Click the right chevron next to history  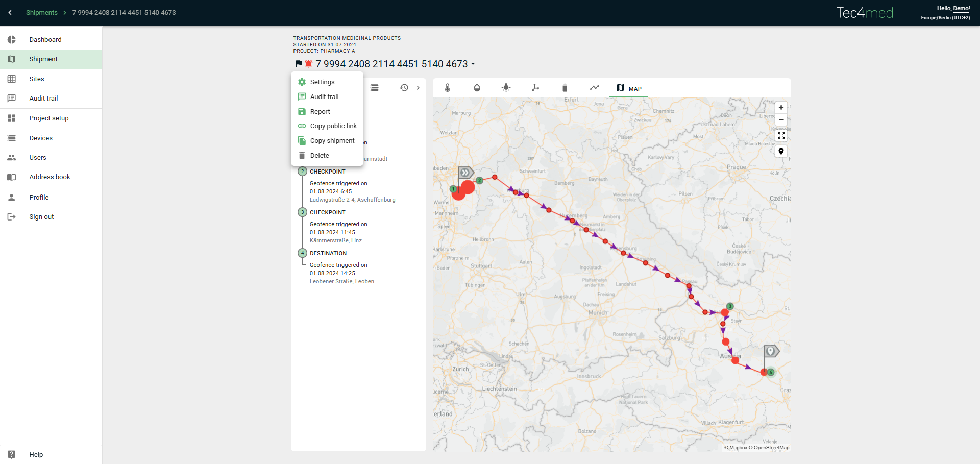click(418, 88)
